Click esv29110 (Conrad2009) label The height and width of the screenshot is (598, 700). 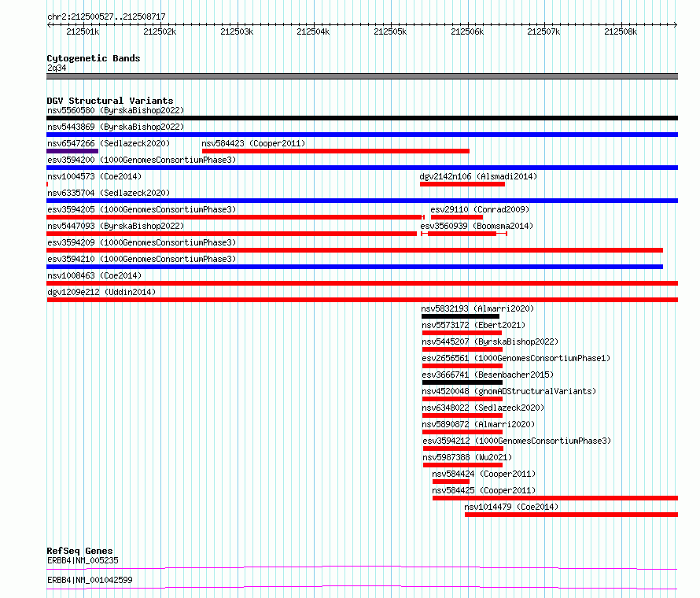click(x=480, y=209)
